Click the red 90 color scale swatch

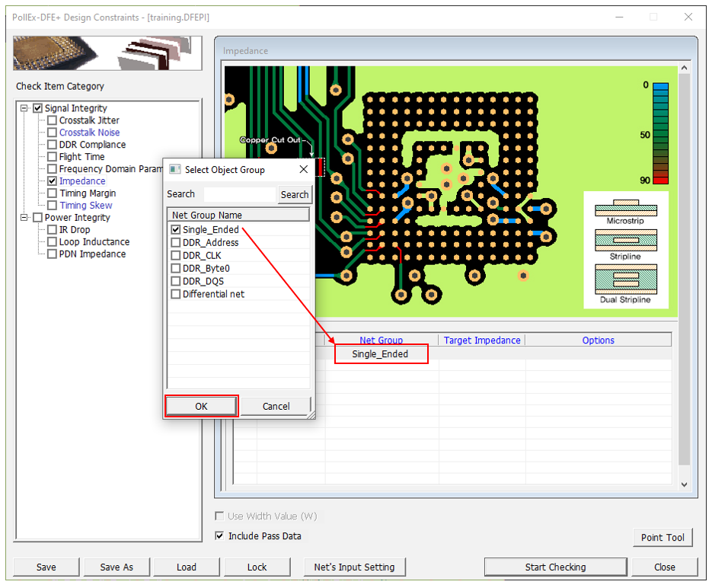pos(660,181)
